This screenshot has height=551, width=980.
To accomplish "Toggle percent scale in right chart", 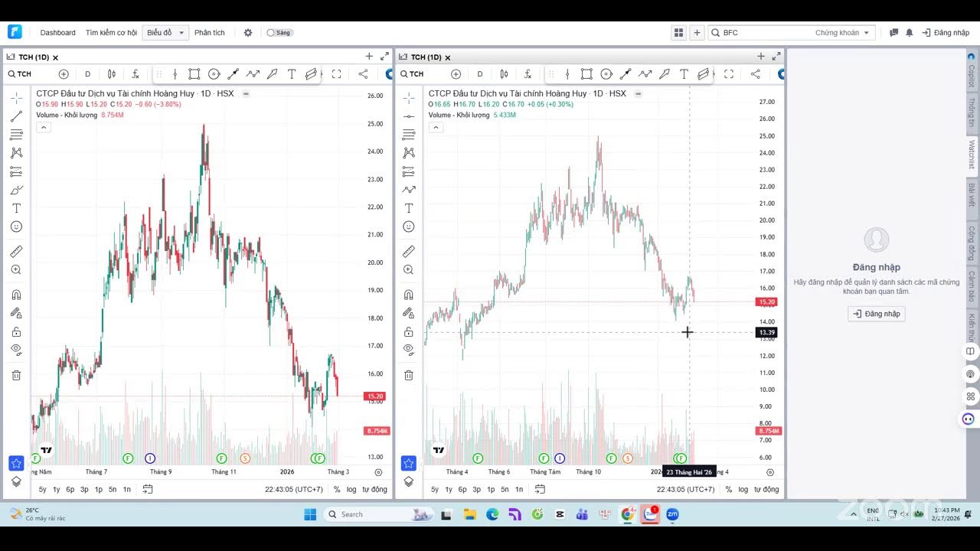I will click(x=729, y=490).
